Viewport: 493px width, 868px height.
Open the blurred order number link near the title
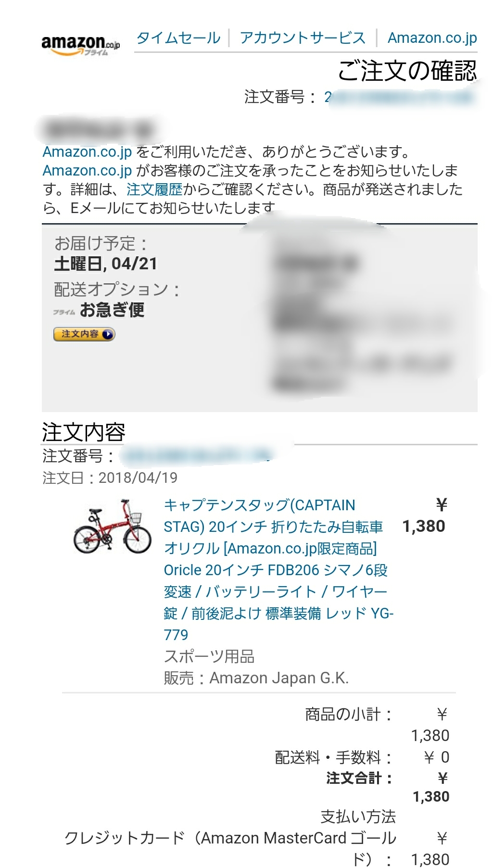[400, 97]
